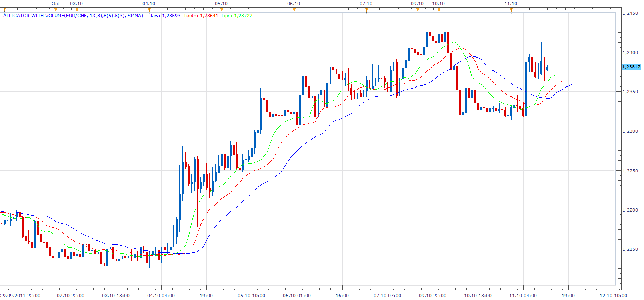The width and height of the screenshot is (644, 300).
Task: Click the Oct month label at top
Action: 56,4
